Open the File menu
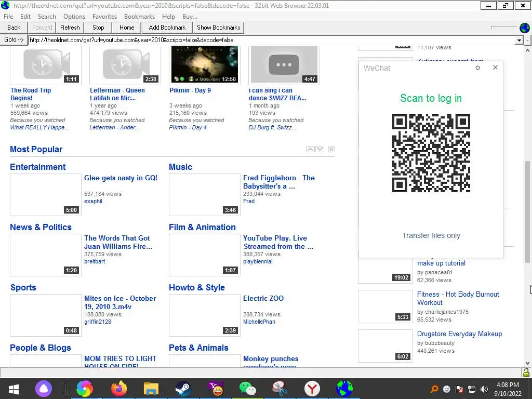The image size is (532, 399). (8, 17)
